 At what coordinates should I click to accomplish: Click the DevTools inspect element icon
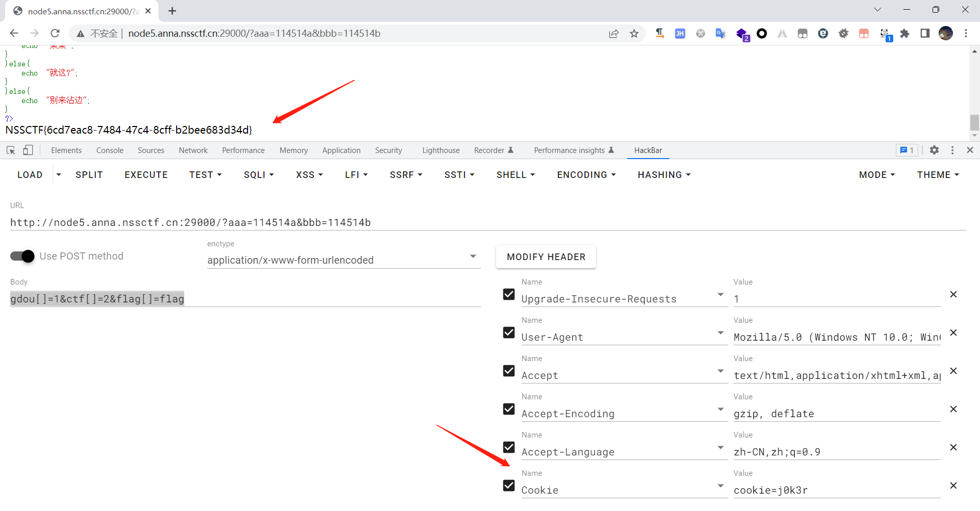click(11, 150)
